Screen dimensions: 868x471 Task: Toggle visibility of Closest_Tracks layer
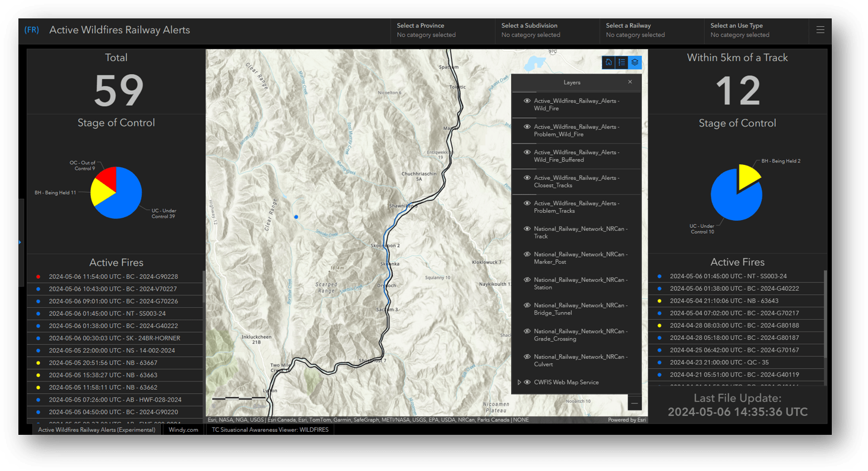(x=527, y=177)
